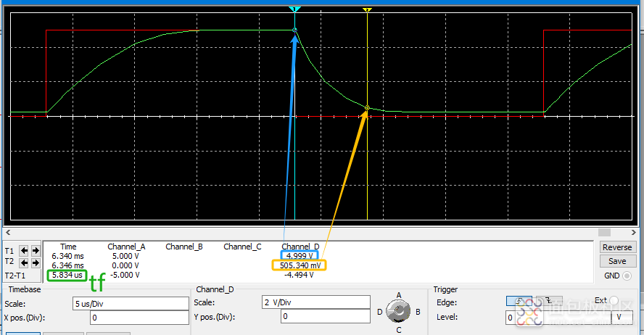This screenshot has height=335, width=644.
Task: Click the T2 time value 6.346 ms
Action: pos(67,265)
